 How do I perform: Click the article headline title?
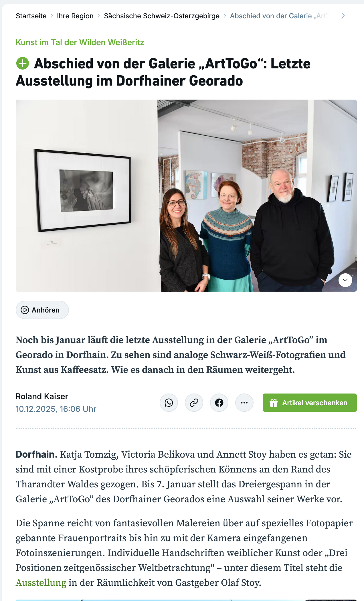163,72
